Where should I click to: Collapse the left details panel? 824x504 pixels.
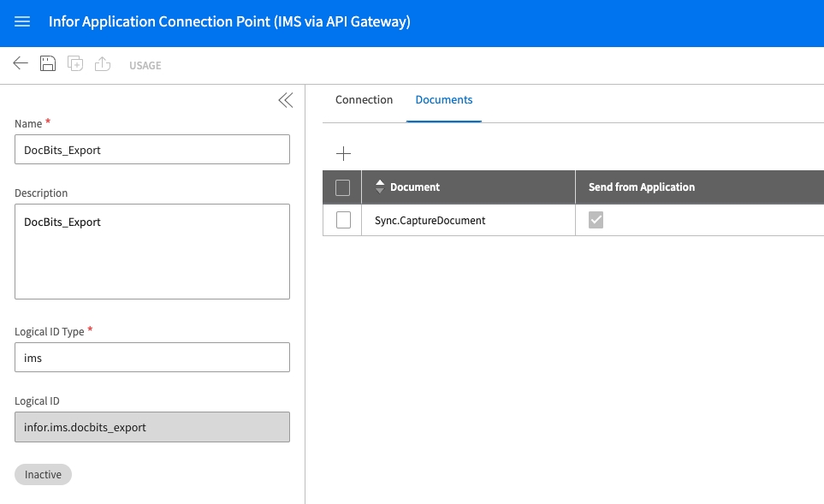click(285, 101)
